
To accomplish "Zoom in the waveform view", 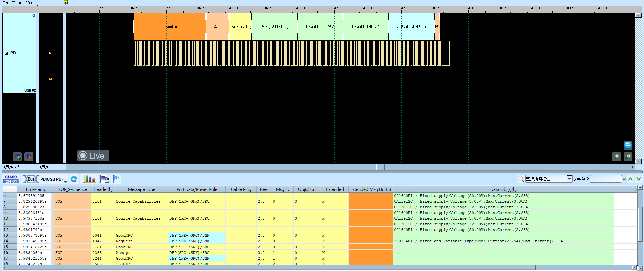I will click(628, 156).
